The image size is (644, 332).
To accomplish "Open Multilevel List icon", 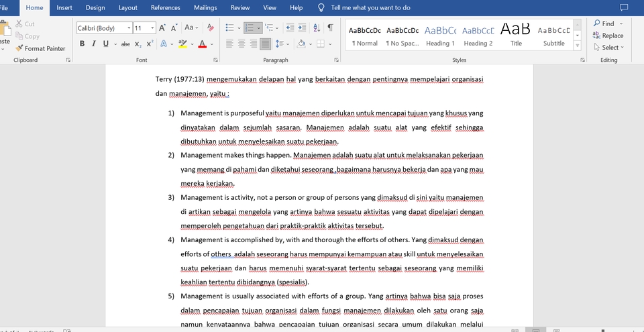I will click(268, 27).
